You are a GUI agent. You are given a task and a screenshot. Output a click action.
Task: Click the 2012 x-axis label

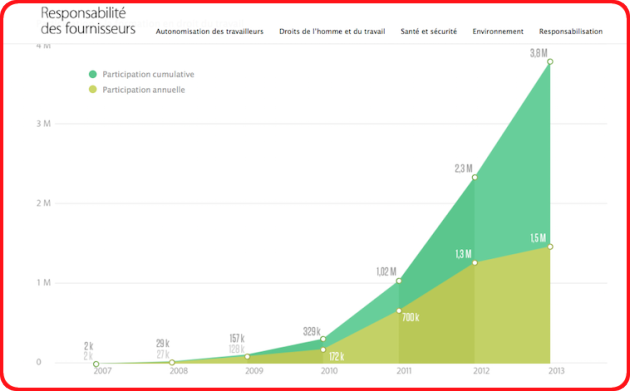point(481,371)
